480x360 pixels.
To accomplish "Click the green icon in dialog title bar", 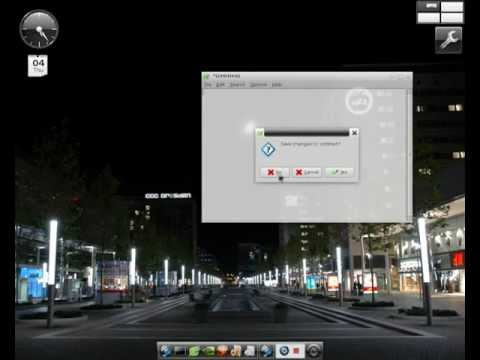I will tap(260, 133).
